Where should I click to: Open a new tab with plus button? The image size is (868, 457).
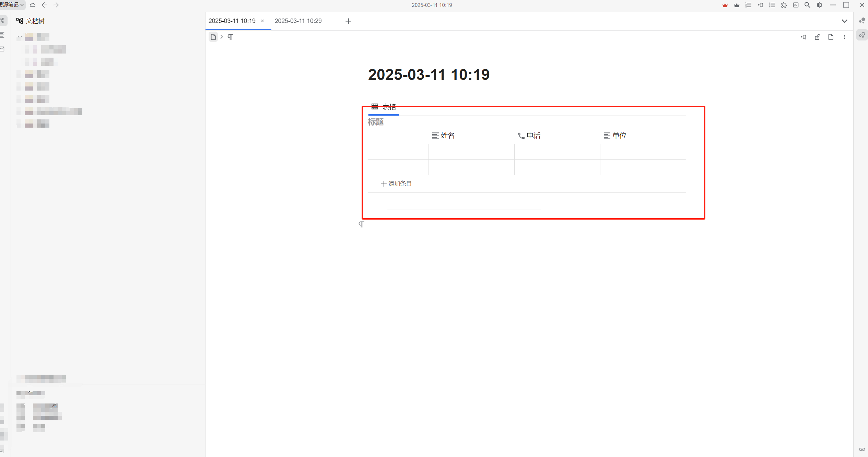[x=348, y=21]
